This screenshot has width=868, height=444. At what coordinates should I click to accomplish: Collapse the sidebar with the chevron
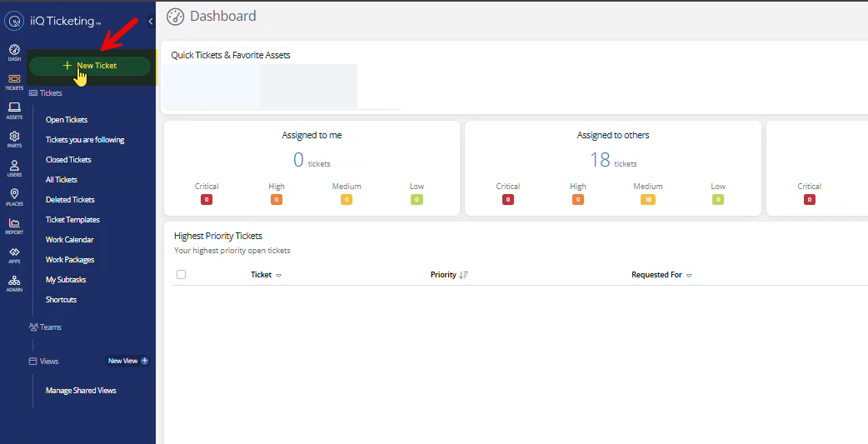point(150,22)
